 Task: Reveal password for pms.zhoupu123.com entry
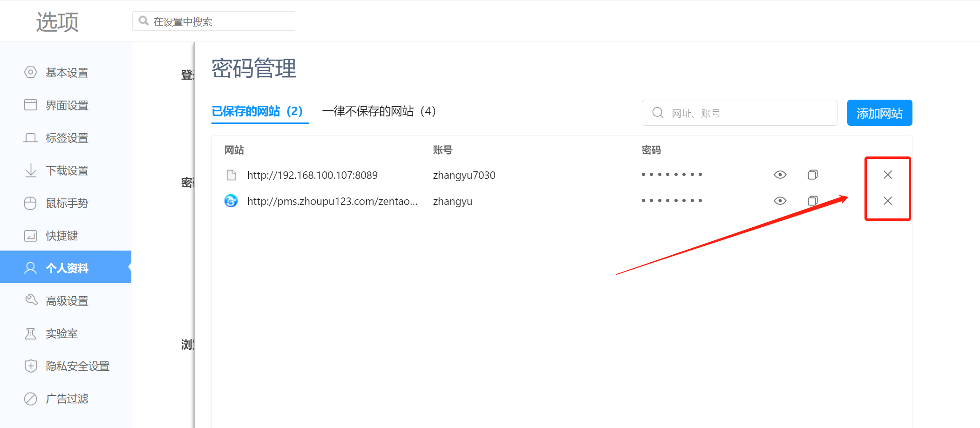point(780,201)
